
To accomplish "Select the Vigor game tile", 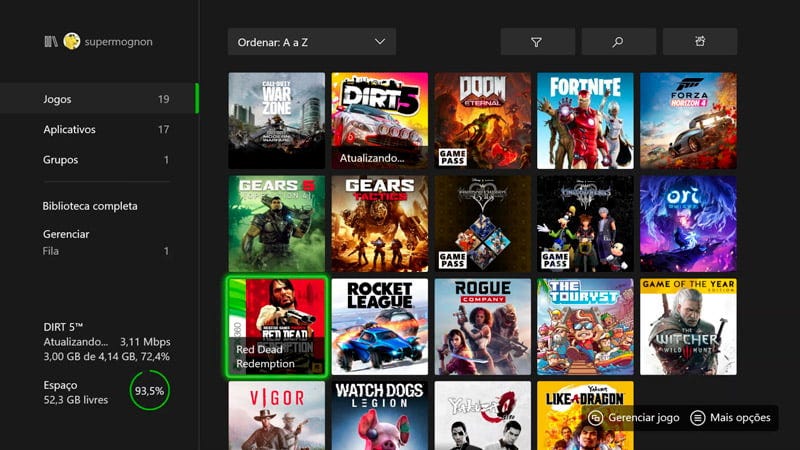I will [x=277, y=415].
